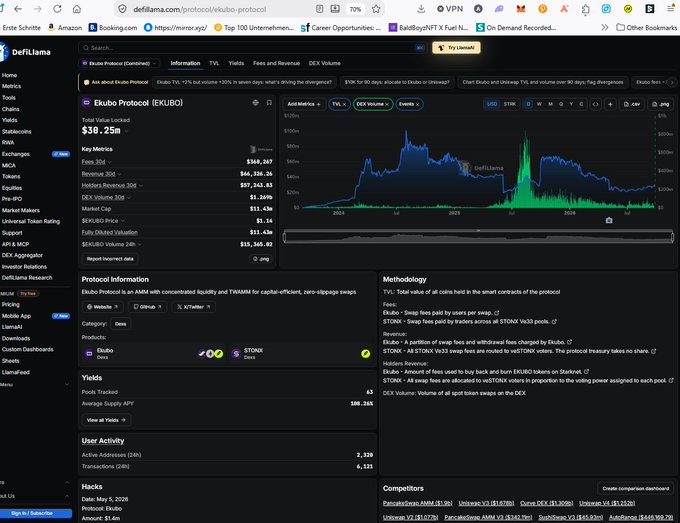Screen dimensions: 680x523
Task: Reload the page
Action: [57, 9]
